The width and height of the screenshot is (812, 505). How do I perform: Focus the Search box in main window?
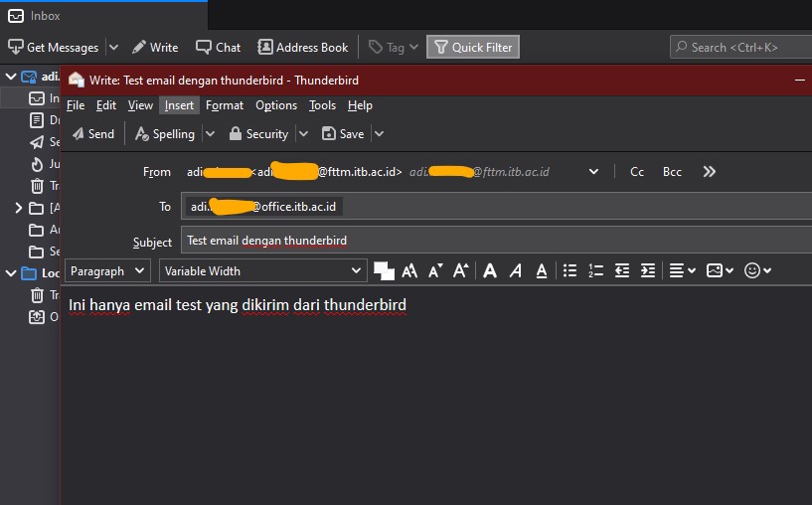[740, 47]
